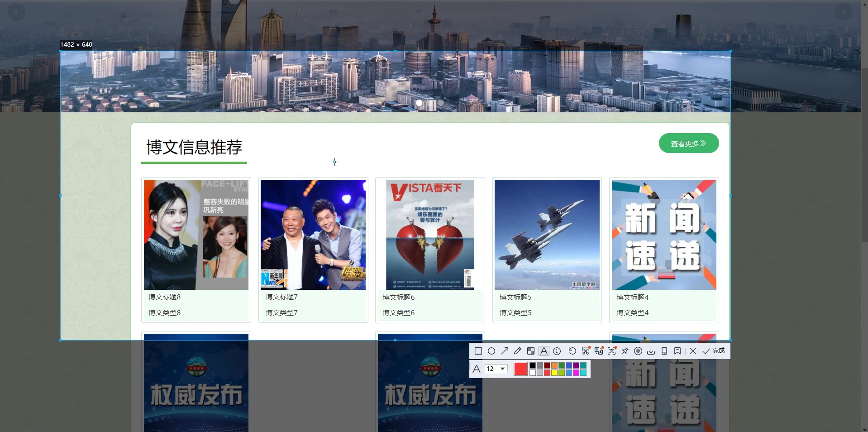Viewport: 868px width, 432px height.
Task: Choose the dark red color swatch
Action: pyautogui.click(x=547, y=365)
